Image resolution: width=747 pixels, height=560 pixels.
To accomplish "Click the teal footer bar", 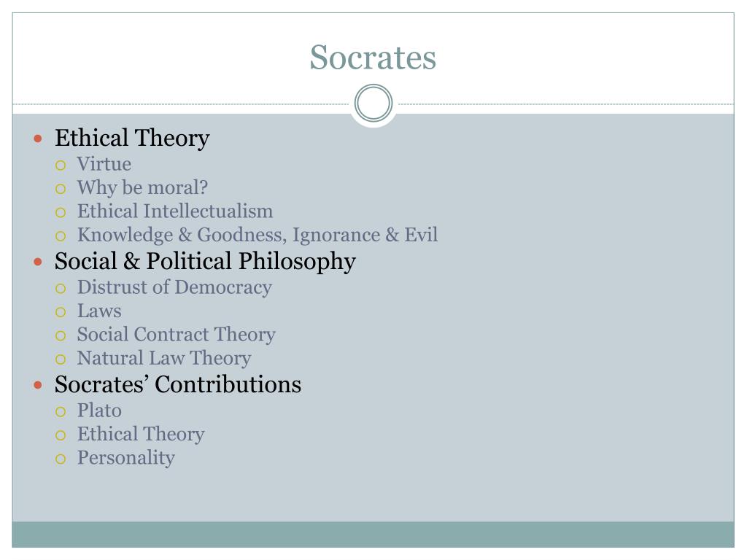I will click(x=373, y=534).
